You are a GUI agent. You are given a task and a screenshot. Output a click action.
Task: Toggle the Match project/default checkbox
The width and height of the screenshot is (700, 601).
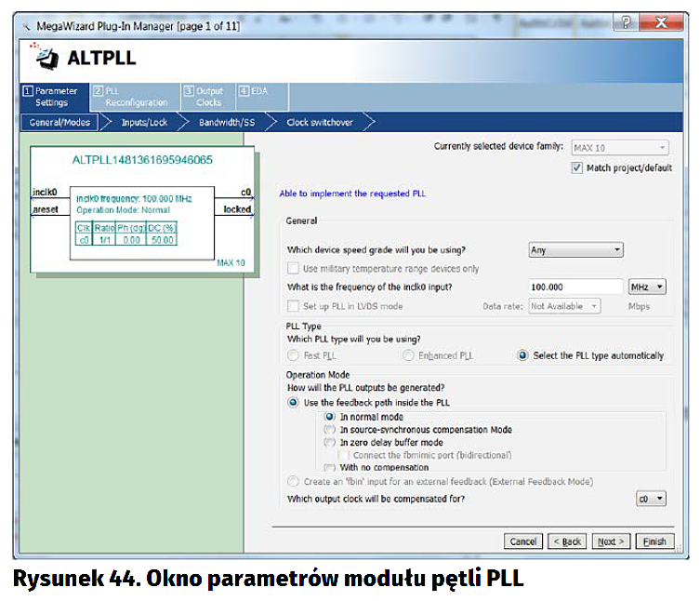tap(578, 168)
